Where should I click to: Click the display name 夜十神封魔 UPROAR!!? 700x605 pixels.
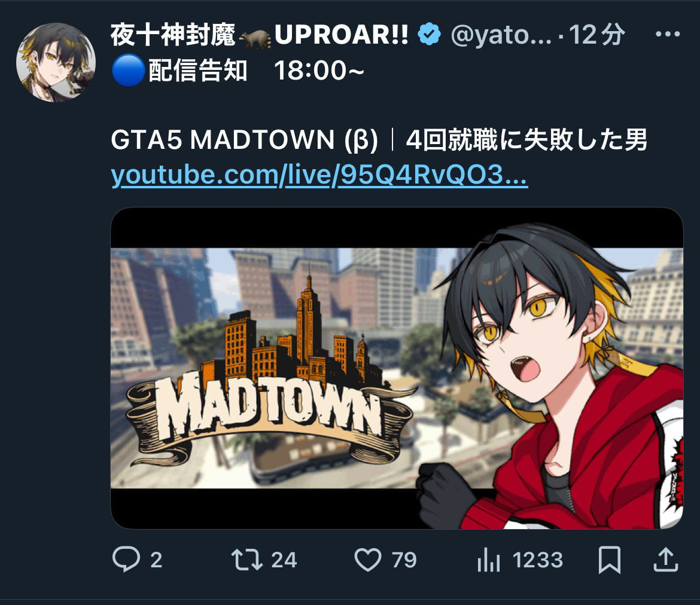tap(260, 35)
